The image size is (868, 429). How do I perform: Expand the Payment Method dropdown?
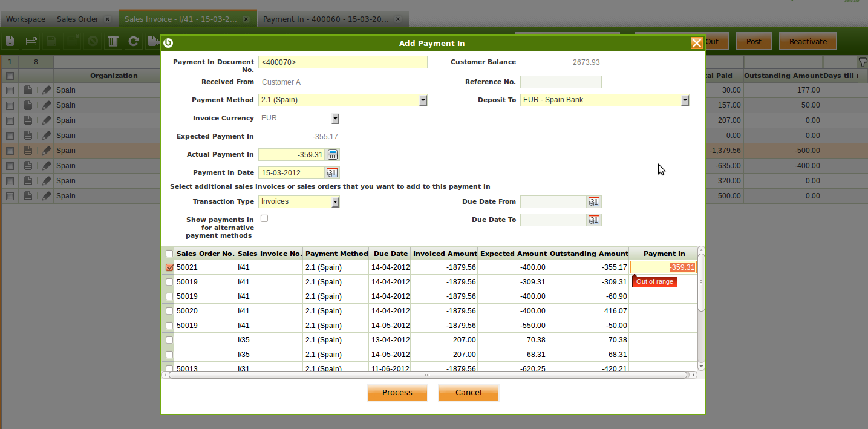pyautogui.click(x=423, y=100)
